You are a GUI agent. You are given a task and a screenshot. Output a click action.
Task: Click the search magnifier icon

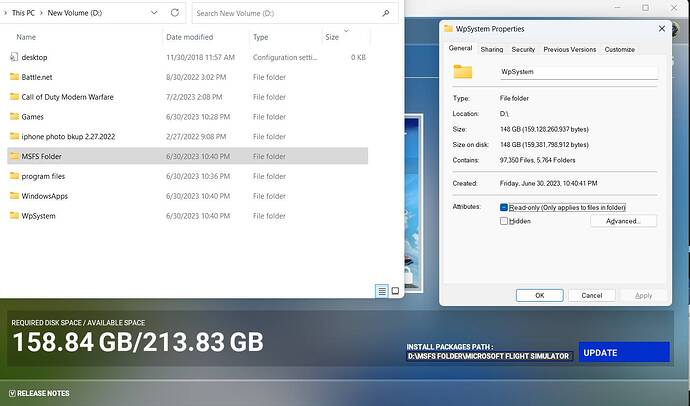point(386,13)
